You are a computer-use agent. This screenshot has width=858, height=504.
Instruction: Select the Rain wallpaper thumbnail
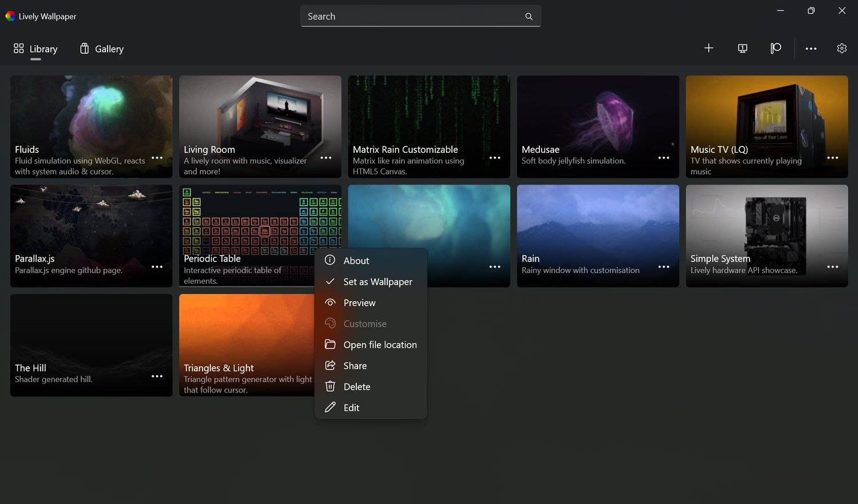(x=598, y=236)
